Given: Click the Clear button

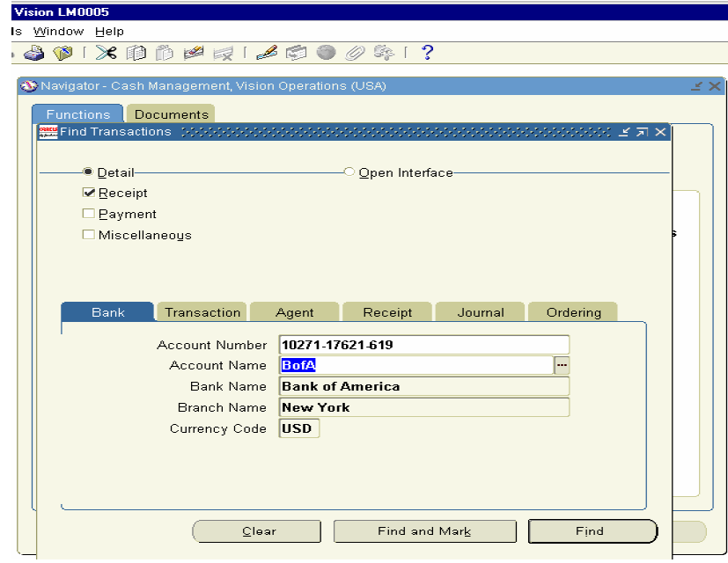Looking at the screenshot, I should coord(256,531).
